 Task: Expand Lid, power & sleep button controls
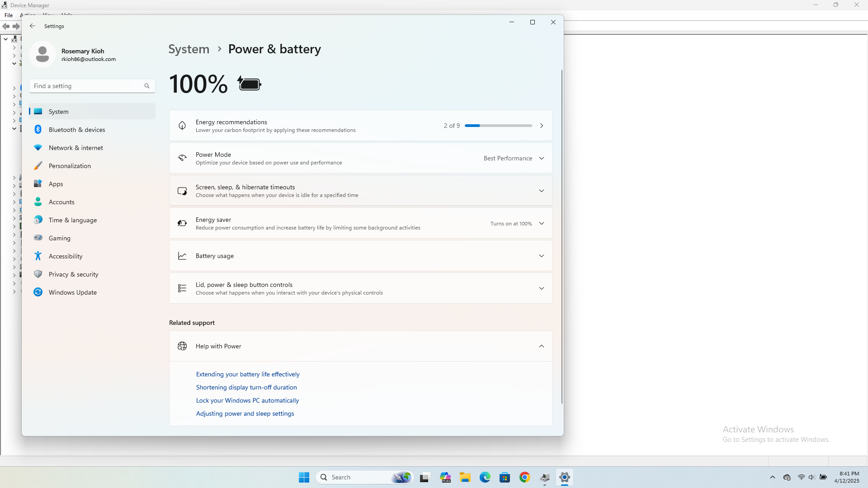point(361,288)
